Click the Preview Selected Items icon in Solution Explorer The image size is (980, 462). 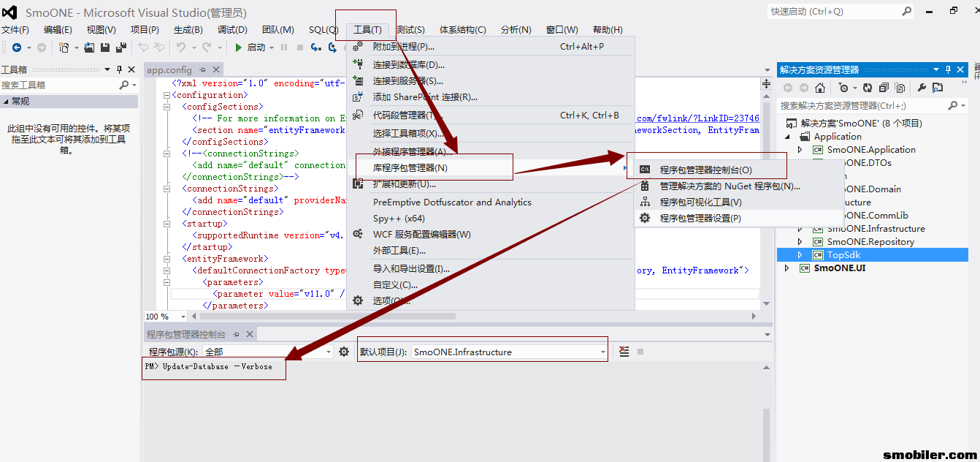[x=938, y=88]
